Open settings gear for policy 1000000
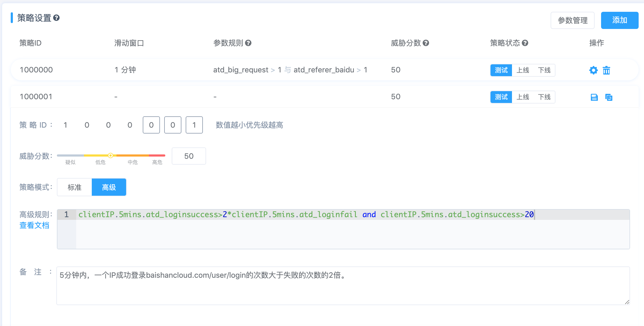644x326 pixels. pos(593,70)
